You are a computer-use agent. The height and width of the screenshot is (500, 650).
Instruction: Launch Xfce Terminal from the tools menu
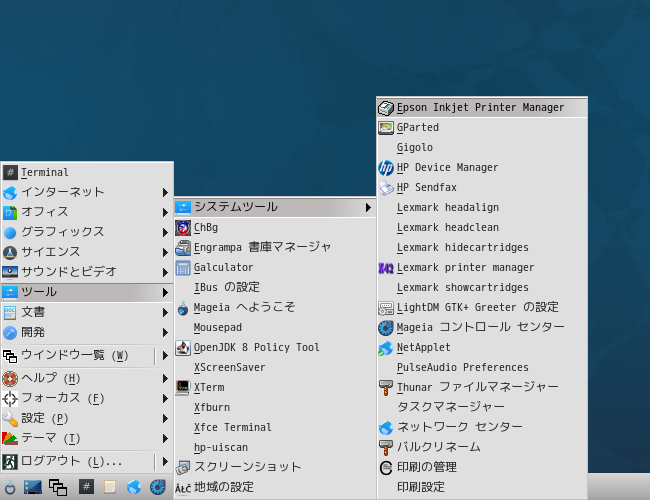point(275,428)
